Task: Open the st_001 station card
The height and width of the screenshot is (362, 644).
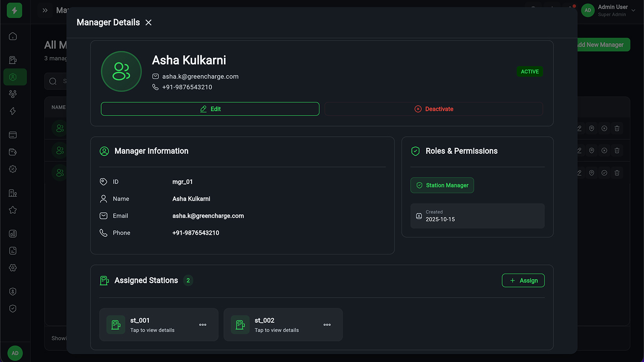Action: [152, 324]
